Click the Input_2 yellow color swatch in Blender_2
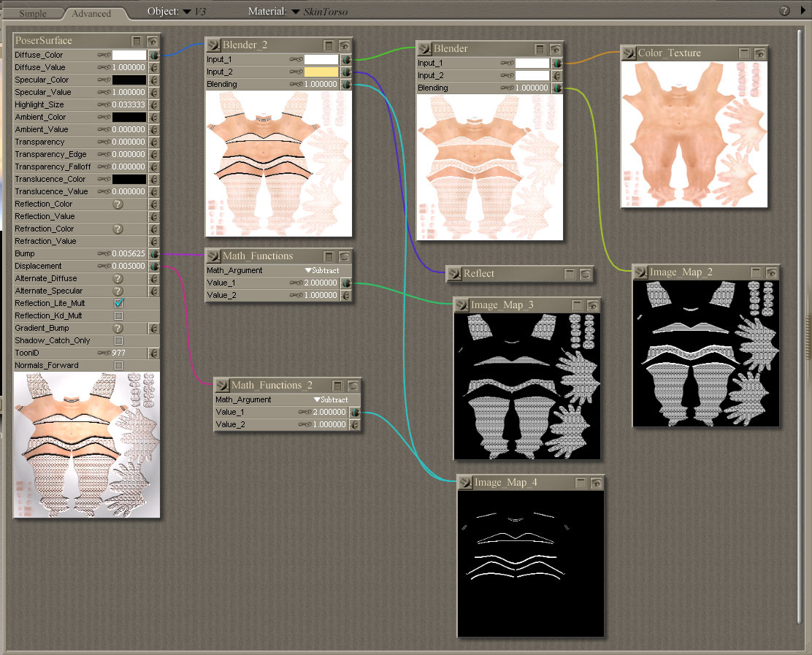The height and width of the screenshot is (655, 812). point(321,72)
